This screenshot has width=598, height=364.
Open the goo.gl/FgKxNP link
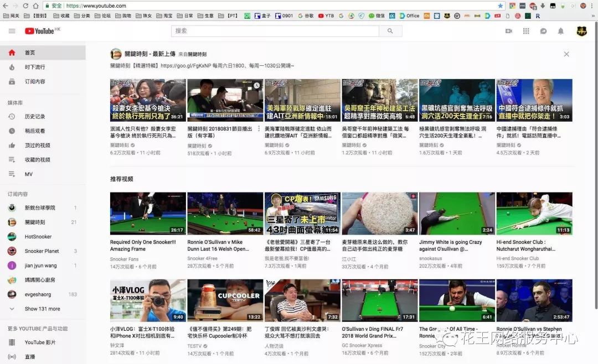(x=185, y=66)
